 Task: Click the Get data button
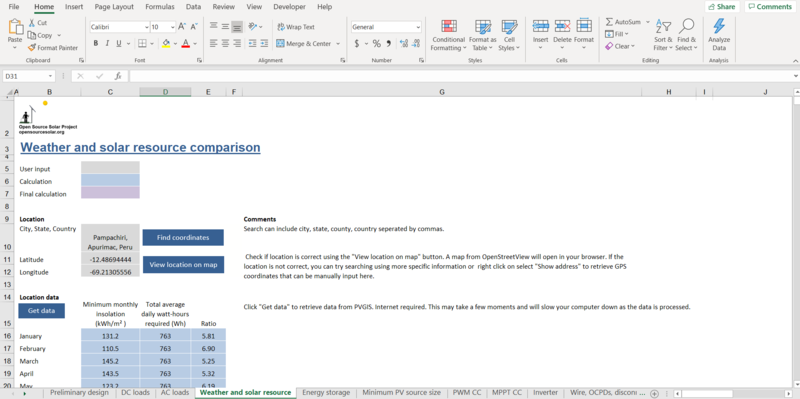tap(41, 310)
